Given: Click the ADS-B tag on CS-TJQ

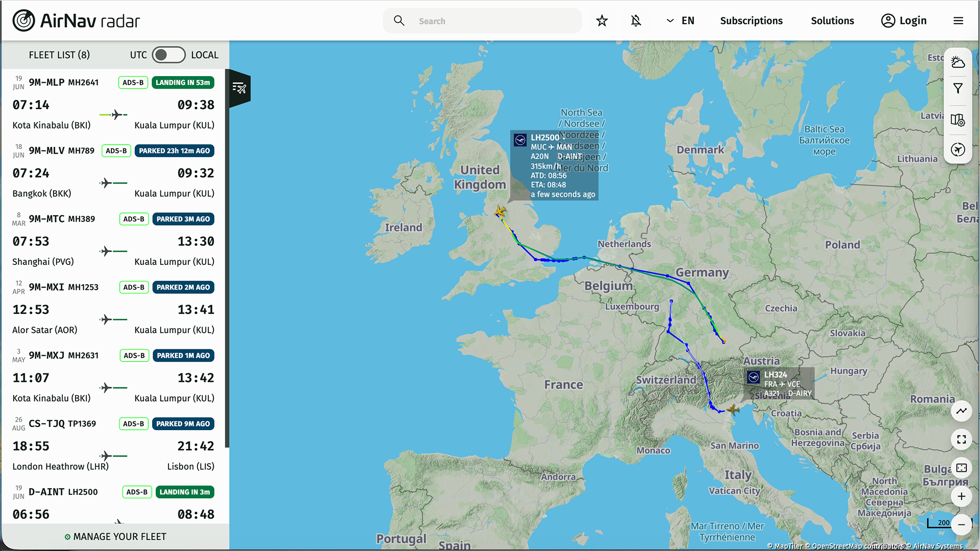Looking at the screenshot, I should click(134, 424).
